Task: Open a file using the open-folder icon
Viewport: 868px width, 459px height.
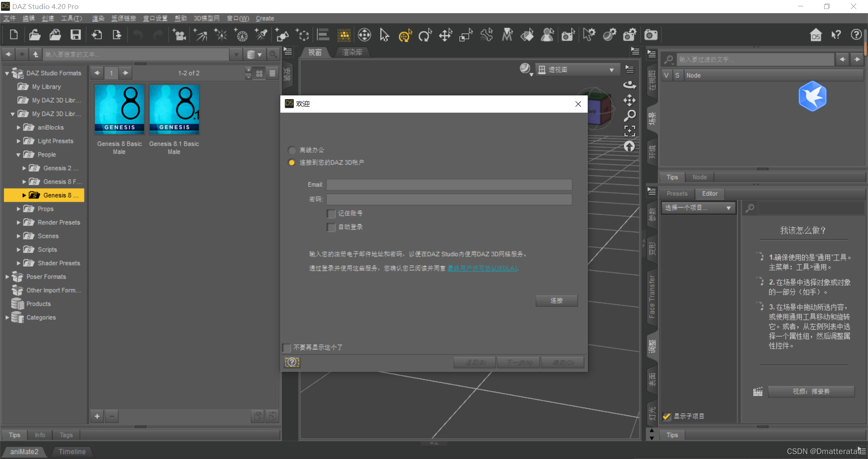Action: [34, 35]
